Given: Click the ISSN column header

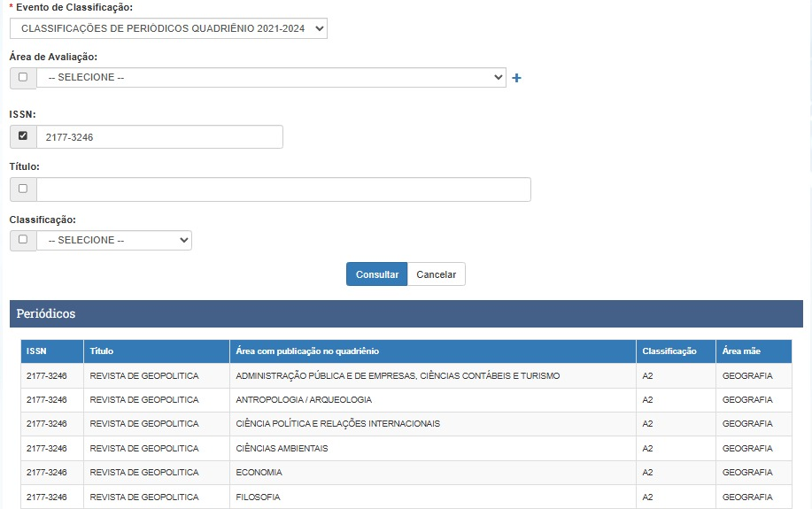Looking at the screenshot, I should (36, 351).
